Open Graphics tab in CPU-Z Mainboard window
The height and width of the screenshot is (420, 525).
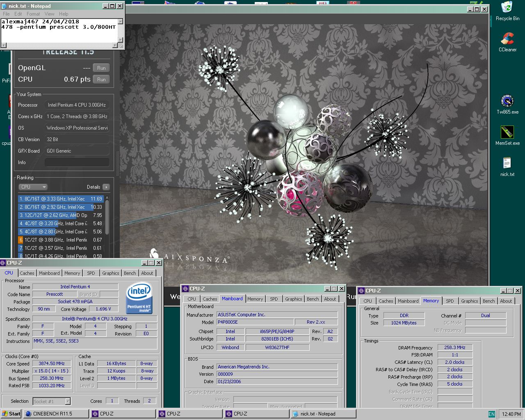pos(294,299)
